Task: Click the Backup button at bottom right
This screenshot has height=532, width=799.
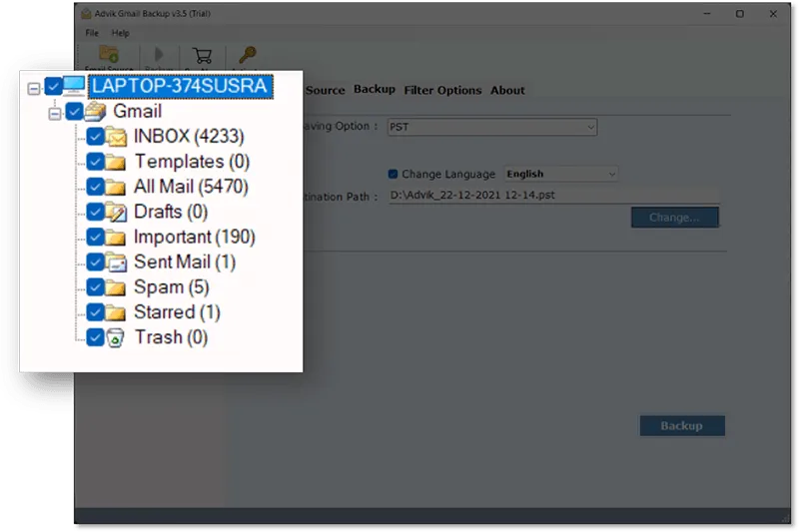Action: pos(682,425)
